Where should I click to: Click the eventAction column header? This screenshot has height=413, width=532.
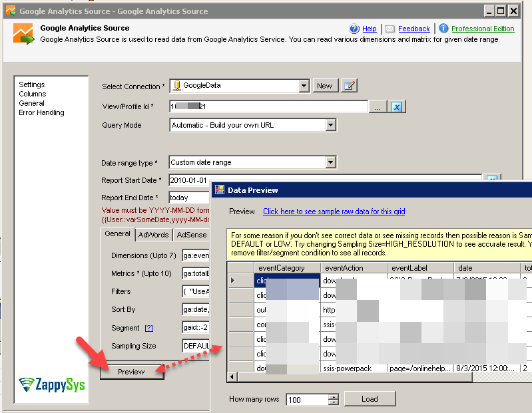click(x=354, y=268)
